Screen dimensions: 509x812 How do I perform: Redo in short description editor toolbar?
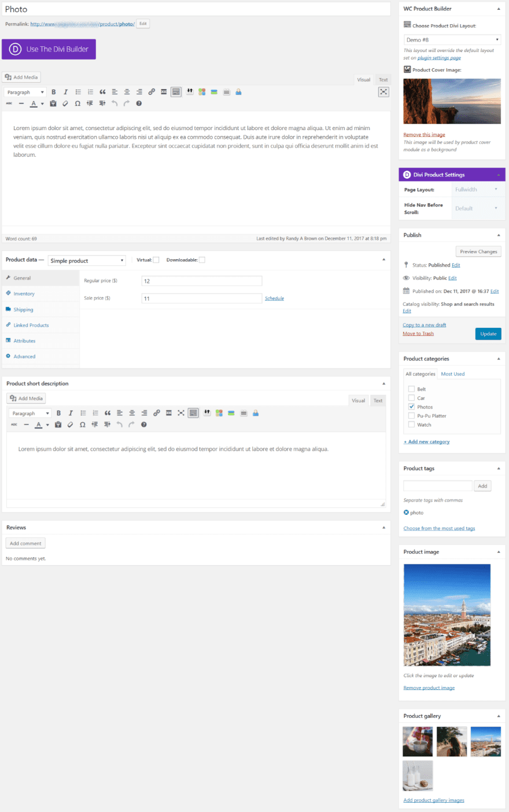131,425
